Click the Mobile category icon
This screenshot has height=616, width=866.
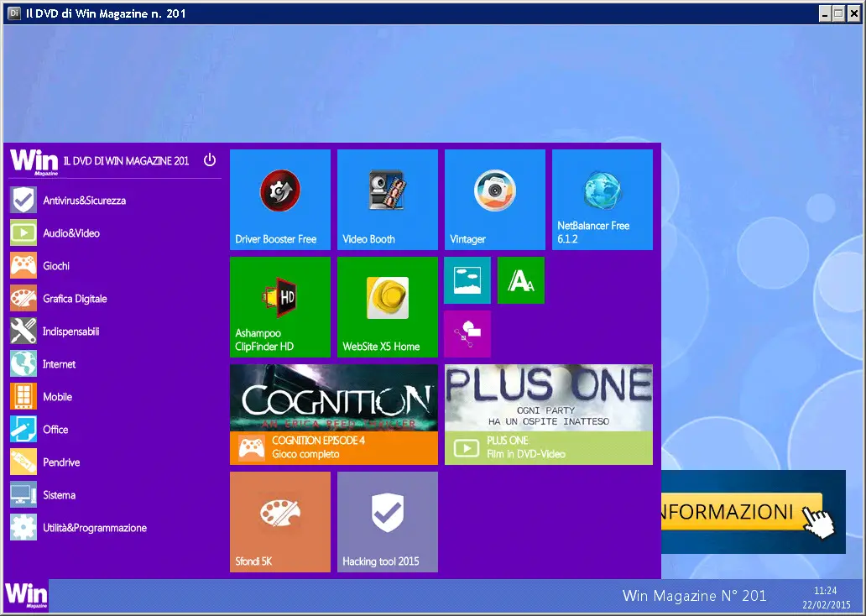(x=23, y=397)
